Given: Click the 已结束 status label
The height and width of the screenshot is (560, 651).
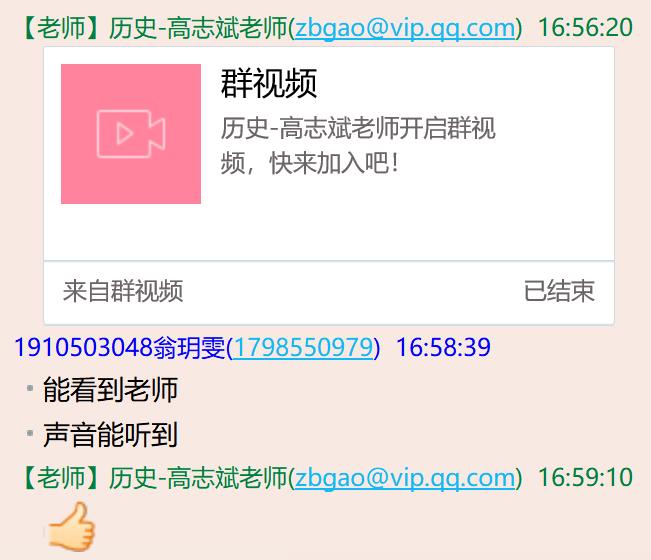Looking at the screenshot, I should [x=559, y=291].
